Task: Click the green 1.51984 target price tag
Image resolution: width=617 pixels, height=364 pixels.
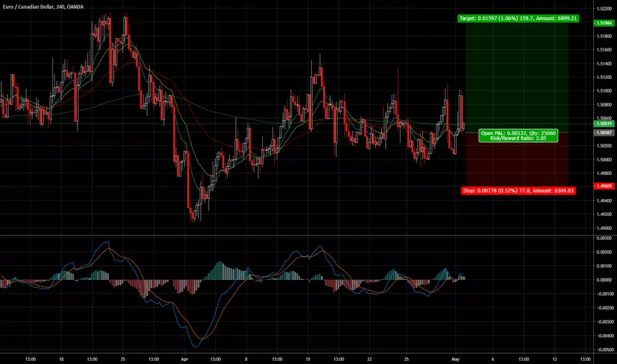Action: 604,23
